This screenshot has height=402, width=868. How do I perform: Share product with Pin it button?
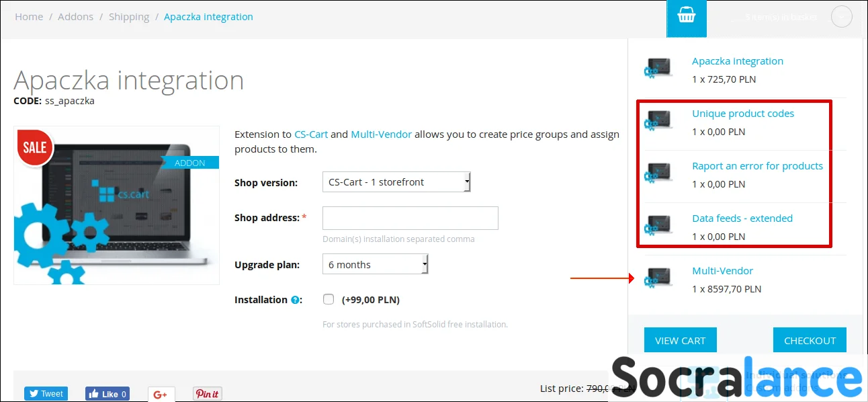208,394
